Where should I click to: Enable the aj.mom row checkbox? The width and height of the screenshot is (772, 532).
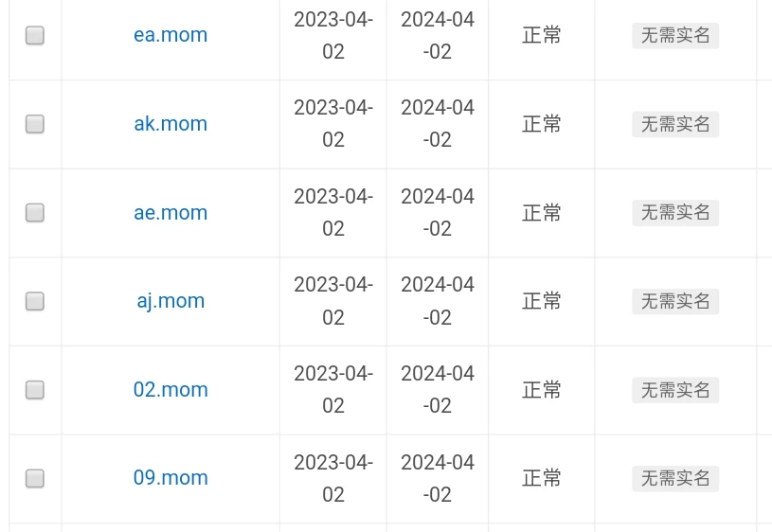point(35,301)
